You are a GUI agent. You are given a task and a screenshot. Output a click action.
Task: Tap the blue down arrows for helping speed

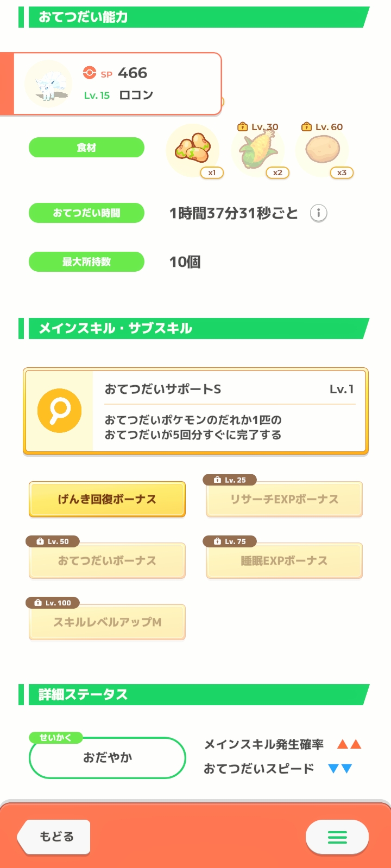tap(340, 768)
